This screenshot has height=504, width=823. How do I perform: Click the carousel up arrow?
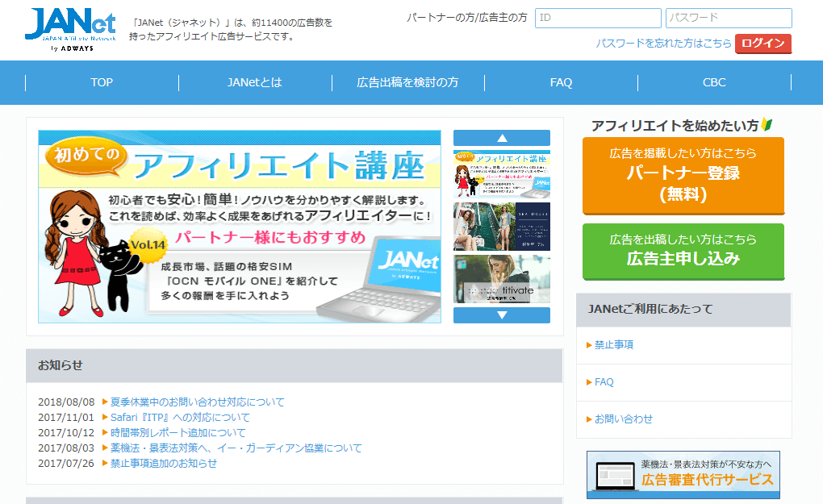[502, 138]
